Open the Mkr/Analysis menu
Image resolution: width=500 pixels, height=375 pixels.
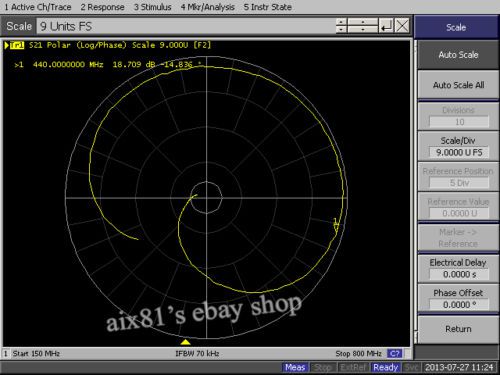208,7
